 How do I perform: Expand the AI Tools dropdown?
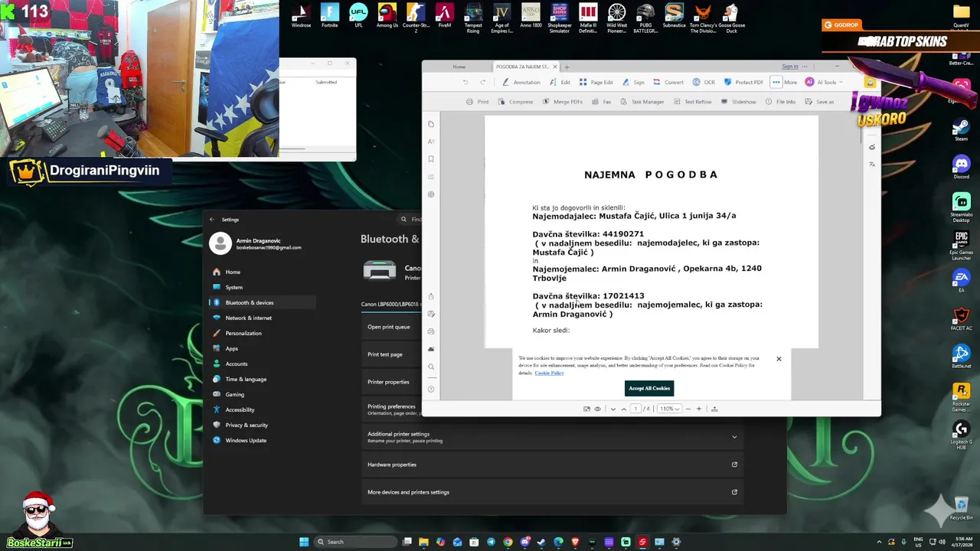[824, 82]
